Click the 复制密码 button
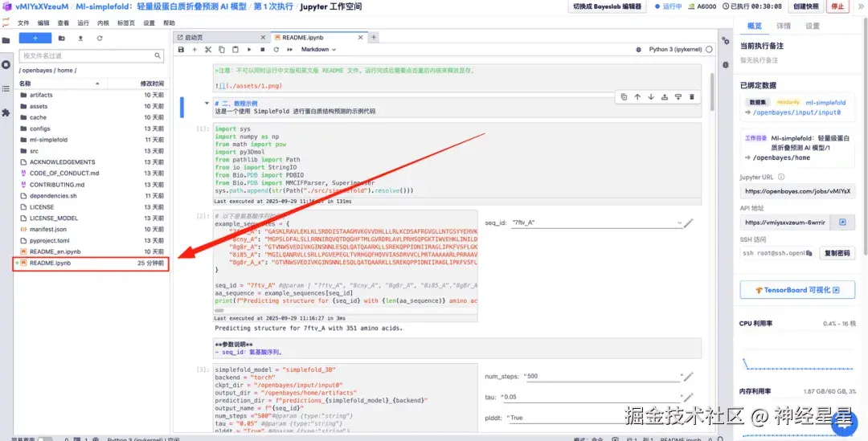The height and width of the screenshot is (441, 868). 837,253
